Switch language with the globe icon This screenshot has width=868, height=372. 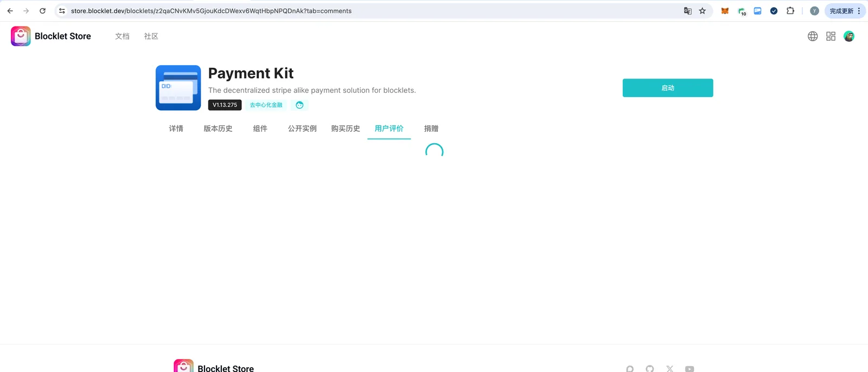(x=813, y=36)
